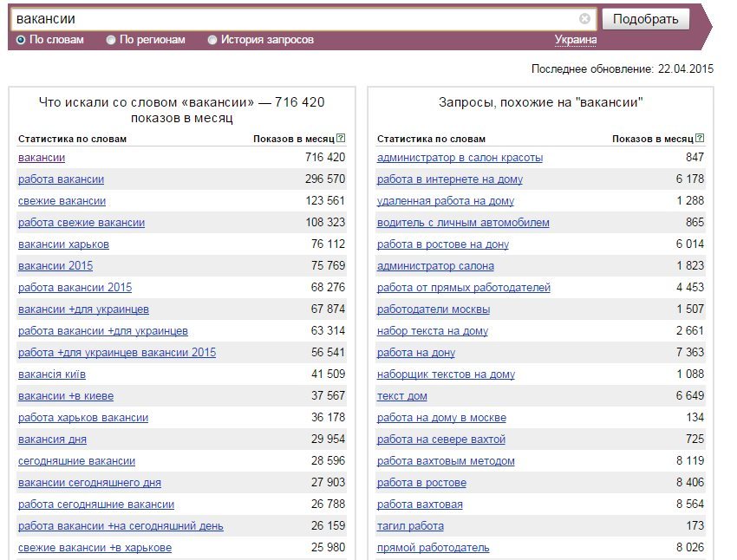Open водитель с личным автомобилем link
The width and height of the screenshot is (737, 560).
(463, 223)
